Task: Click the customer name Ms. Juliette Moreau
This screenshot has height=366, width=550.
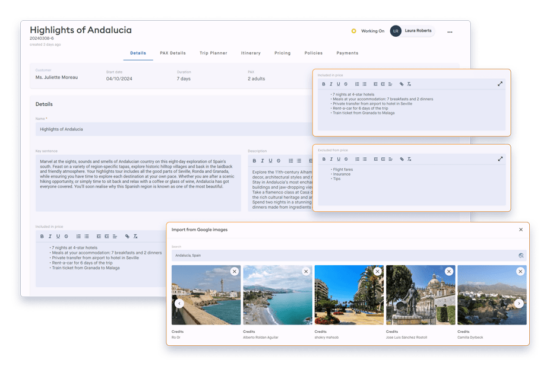Action: point(56,78)
